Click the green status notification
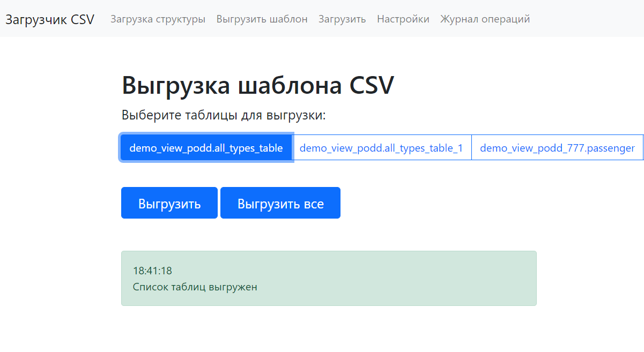The width and height of the screenshot is (644, 352). coord(329,278)
